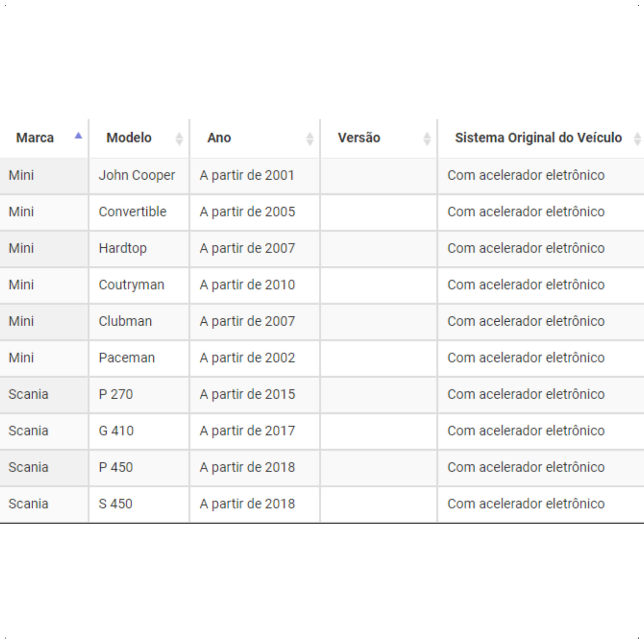
Task: Click the Ano column sort arrows
Action: click(x=310, y=139)
